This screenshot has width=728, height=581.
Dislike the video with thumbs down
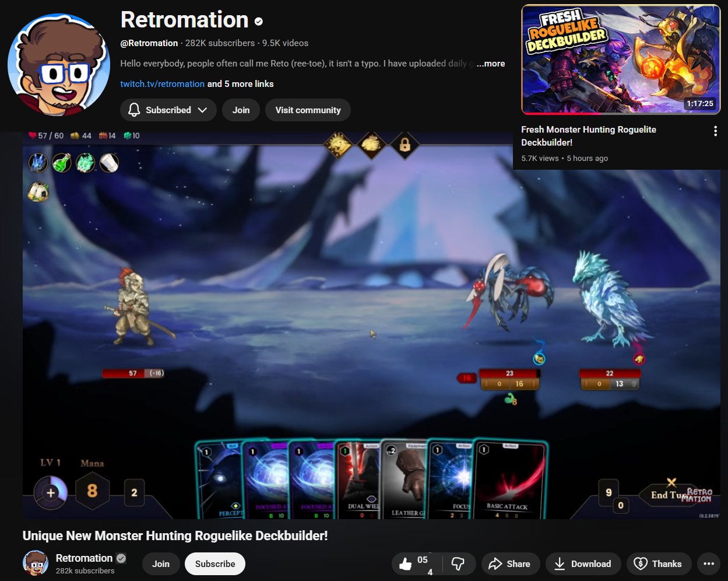pos(459,564)
